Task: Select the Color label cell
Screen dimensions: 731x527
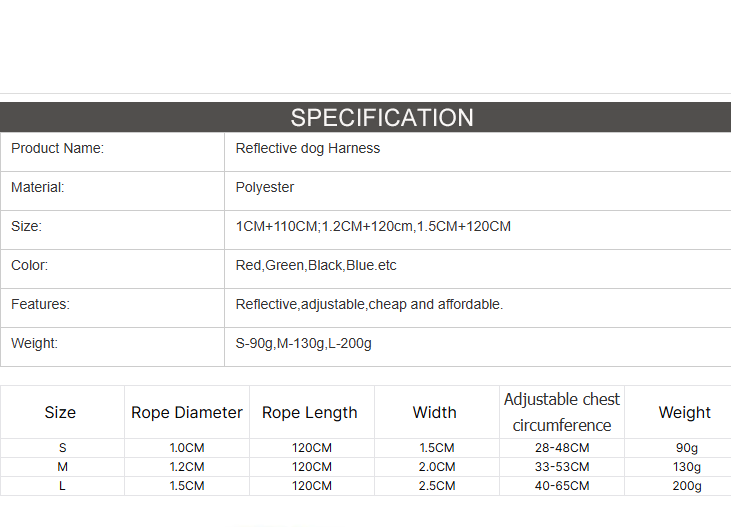Action: click(112, 269)
